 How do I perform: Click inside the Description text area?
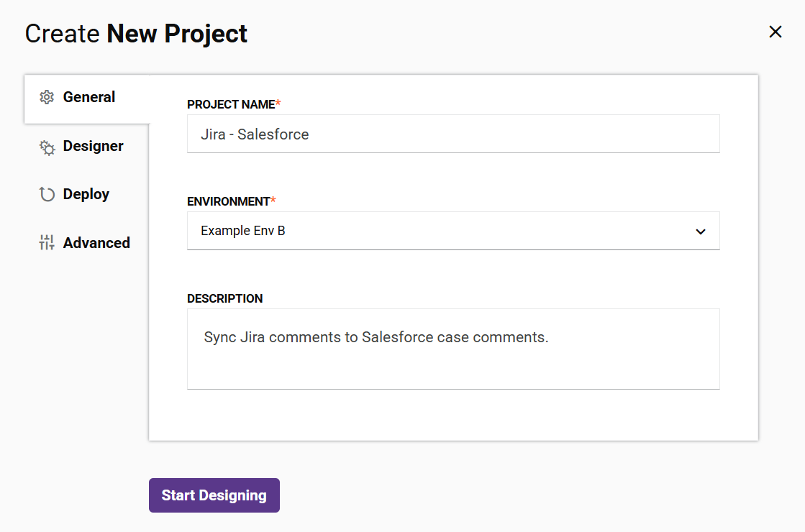click(x=453, y=349)
